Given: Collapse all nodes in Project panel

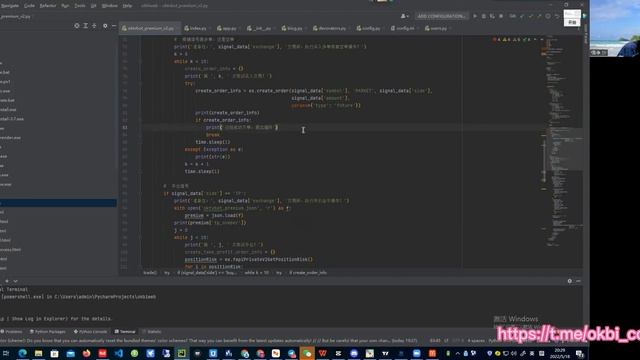Looking at the screenshot, I should [94, 26].
